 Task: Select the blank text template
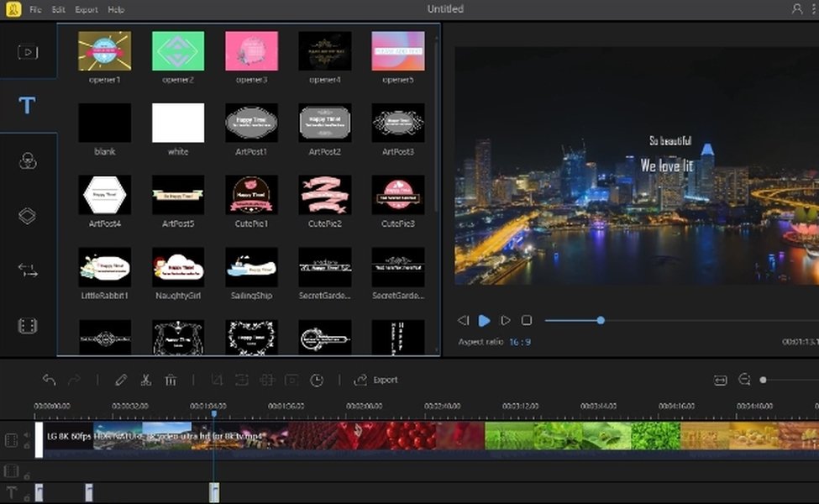point(104,123)
